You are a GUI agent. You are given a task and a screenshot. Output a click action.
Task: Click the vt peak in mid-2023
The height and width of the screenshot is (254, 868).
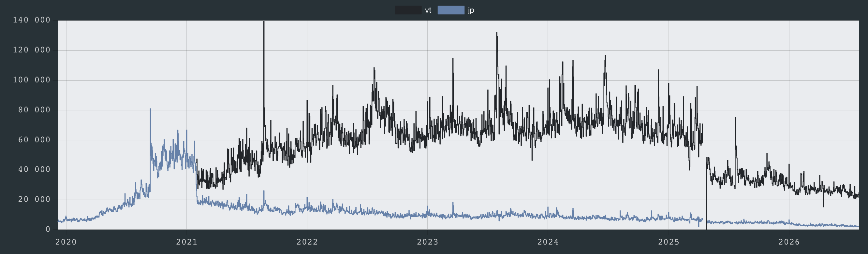click(497, 33)
